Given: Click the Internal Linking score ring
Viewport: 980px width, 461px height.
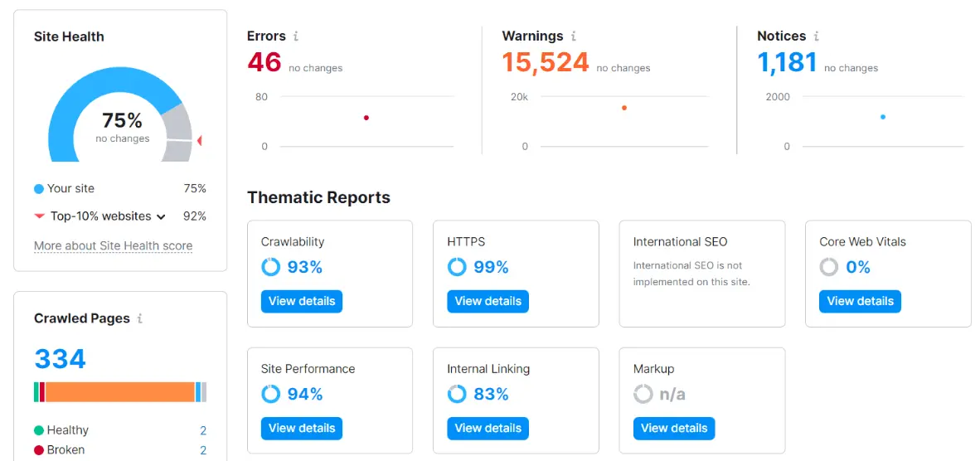Looking at the screenshot, I should [457, 394].
